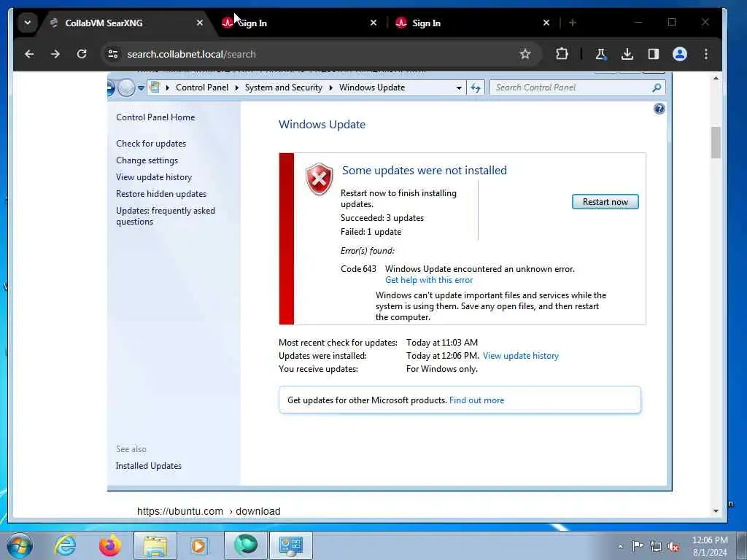
Task: Open the Extensions puzzle icon
Action: (562, 54)
